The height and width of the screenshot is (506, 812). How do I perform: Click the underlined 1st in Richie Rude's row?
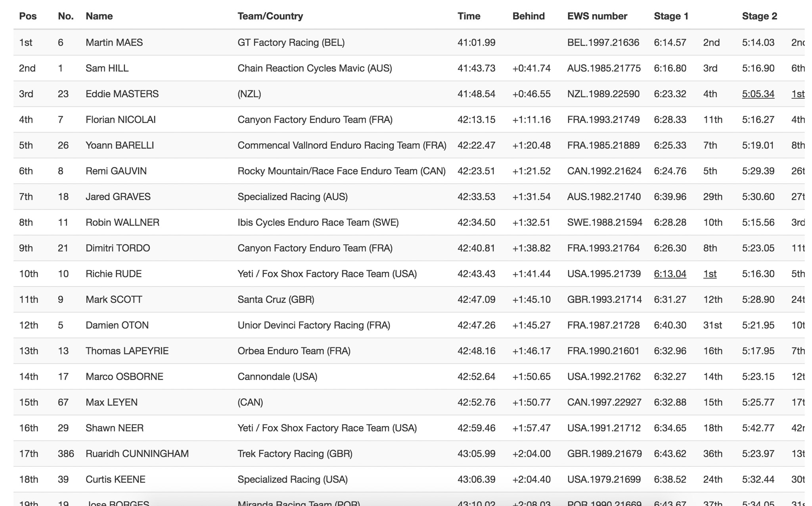tap(709, 274)
